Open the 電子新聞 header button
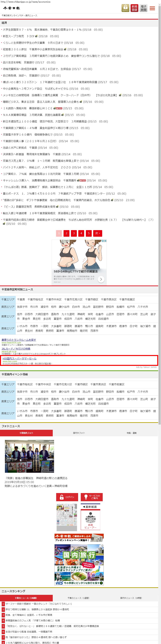161x644 pixels. click(143, 8)
